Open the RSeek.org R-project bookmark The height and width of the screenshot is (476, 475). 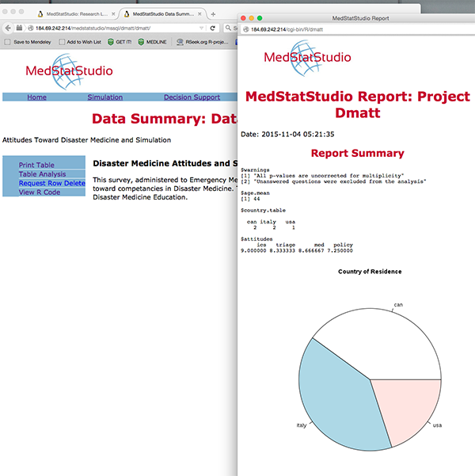click(x=203, y=42)
